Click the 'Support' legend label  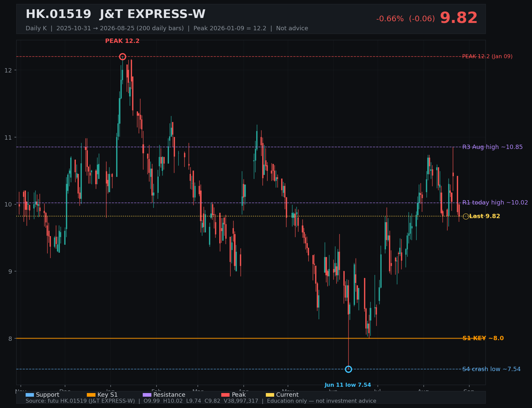click(48, 395)
